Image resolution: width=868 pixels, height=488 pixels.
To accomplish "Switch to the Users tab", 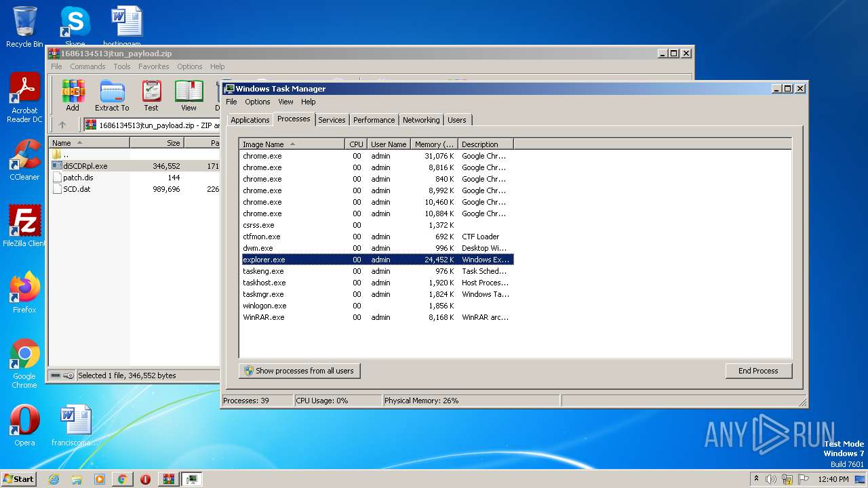I will 457,120.
